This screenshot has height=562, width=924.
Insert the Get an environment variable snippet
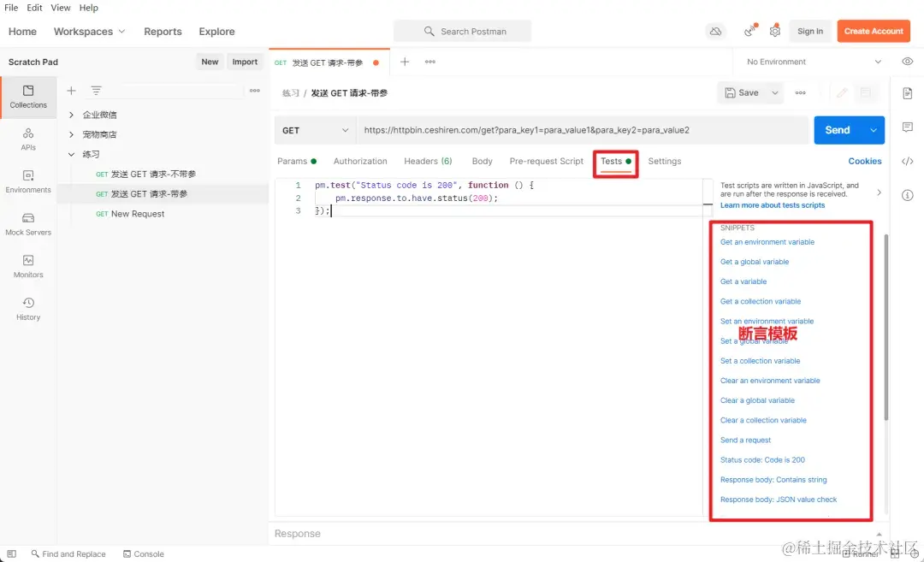pyautogui.click(x=767, y=242)
